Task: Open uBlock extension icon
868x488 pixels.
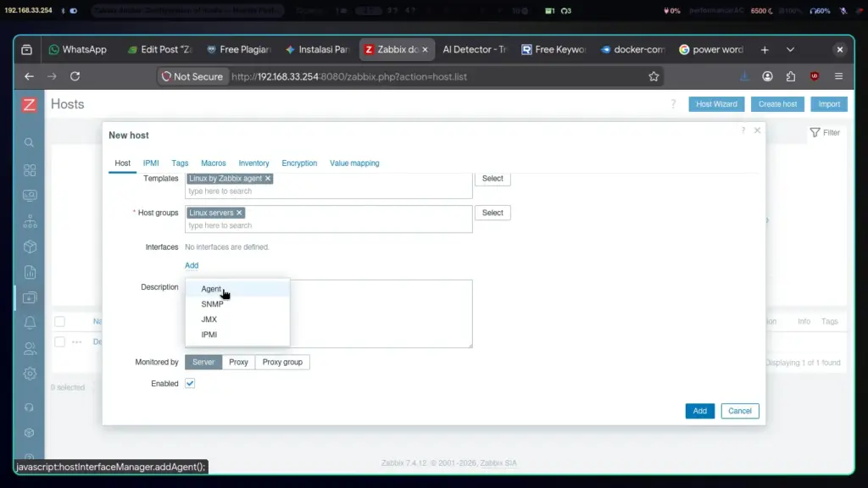Action: [x=815, y=77]
